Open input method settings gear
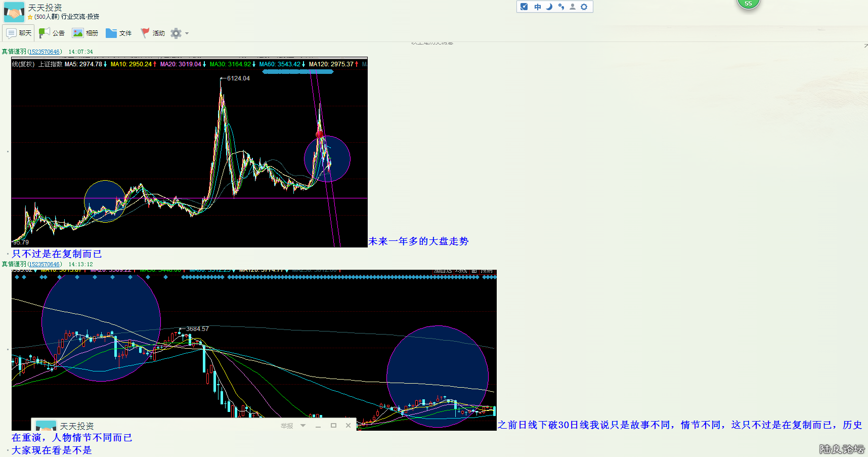The width and height of the screenshot is (868, 457). [584, 7]
